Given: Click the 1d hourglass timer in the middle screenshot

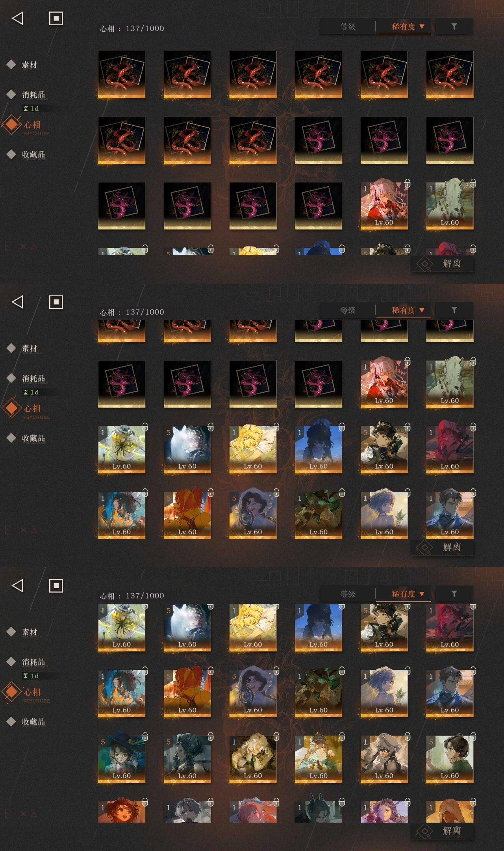Looking at the screenshot, I should pos(31,392).
